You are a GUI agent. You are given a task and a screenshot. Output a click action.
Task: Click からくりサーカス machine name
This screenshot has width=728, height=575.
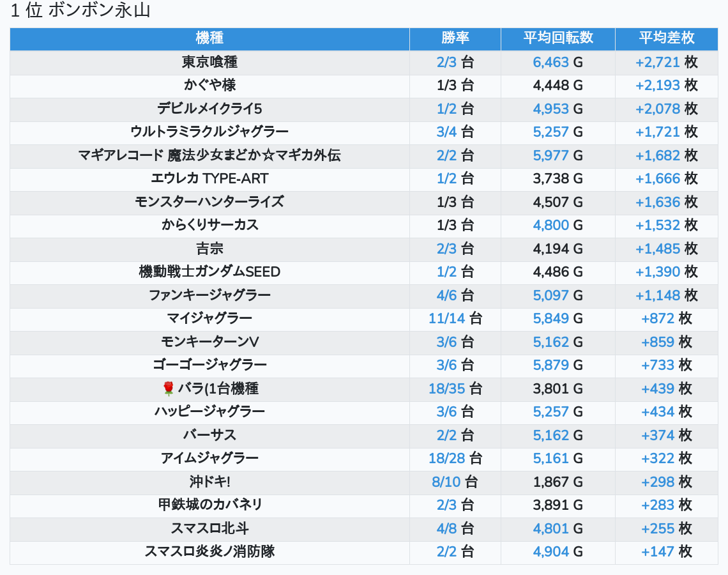[x=209, y=226]
